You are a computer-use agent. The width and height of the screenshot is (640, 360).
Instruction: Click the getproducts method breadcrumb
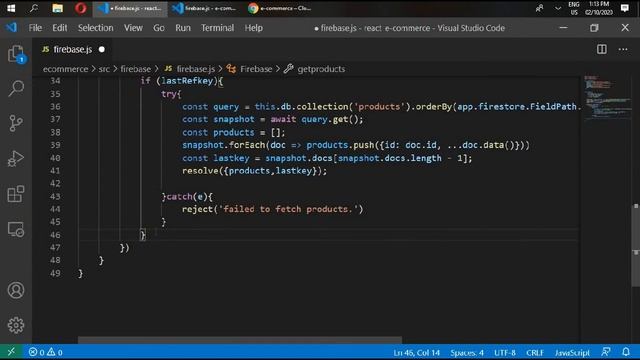point(315,69)
